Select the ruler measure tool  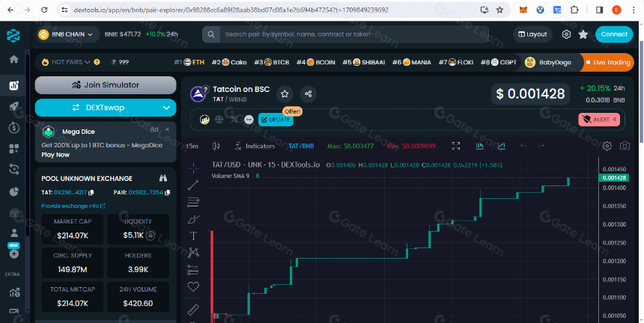tap(193, 310)
